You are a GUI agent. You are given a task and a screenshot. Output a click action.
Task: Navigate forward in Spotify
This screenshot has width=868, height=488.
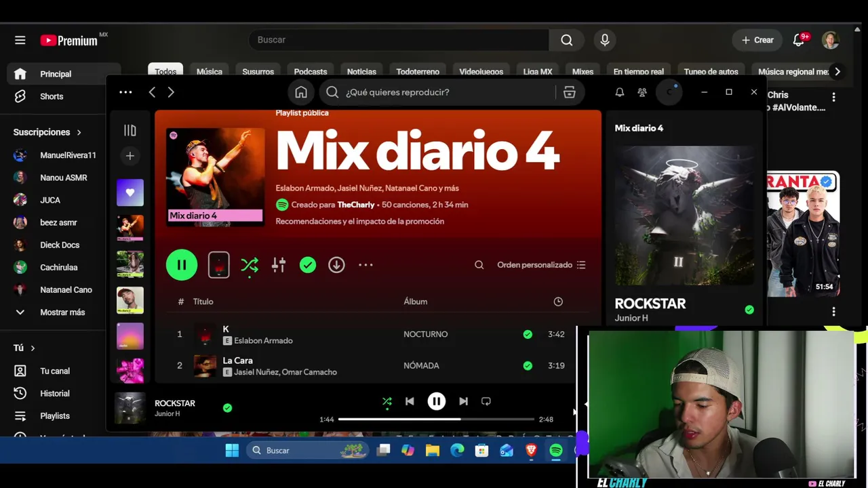click(x=171, y=92)
